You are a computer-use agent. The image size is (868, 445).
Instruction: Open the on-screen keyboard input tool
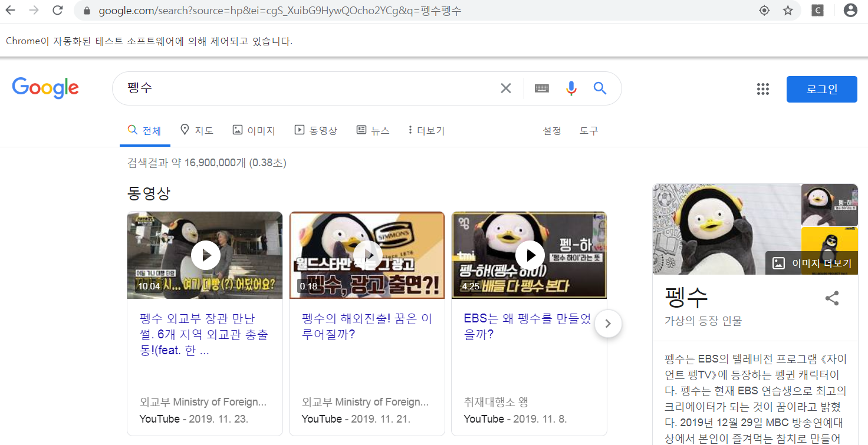coord(542,88)
